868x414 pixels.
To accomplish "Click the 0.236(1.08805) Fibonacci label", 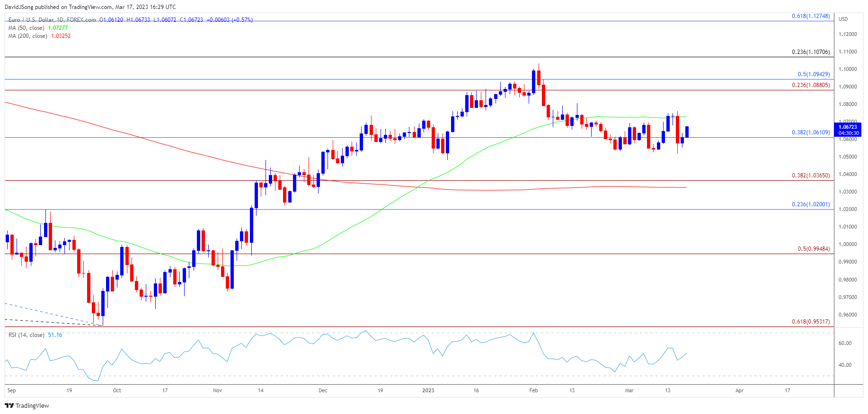I will (811, 85).
